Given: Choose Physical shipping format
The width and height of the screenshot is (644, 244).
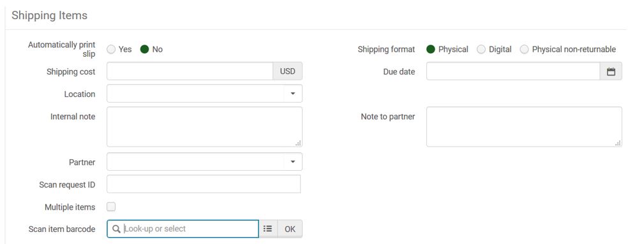Looking at the screenshot, I should point(431,49).
